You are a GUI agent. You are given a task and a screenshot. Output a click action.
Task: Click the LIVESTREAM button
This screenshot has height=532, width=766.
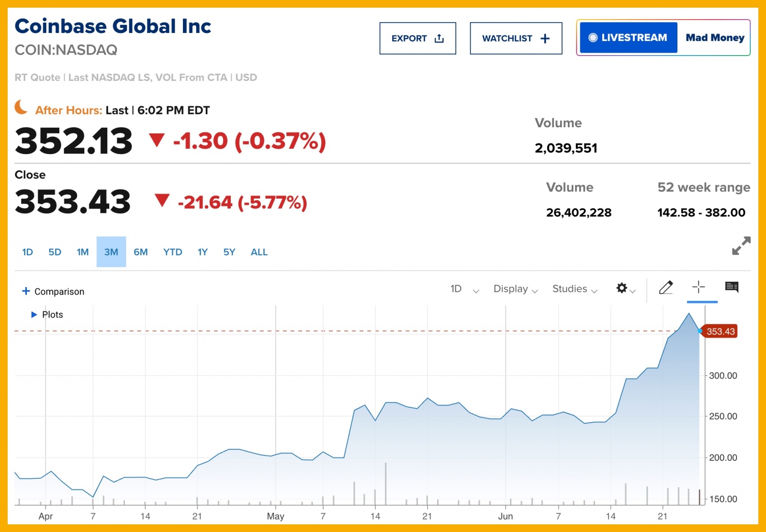(x=628, y=38)
